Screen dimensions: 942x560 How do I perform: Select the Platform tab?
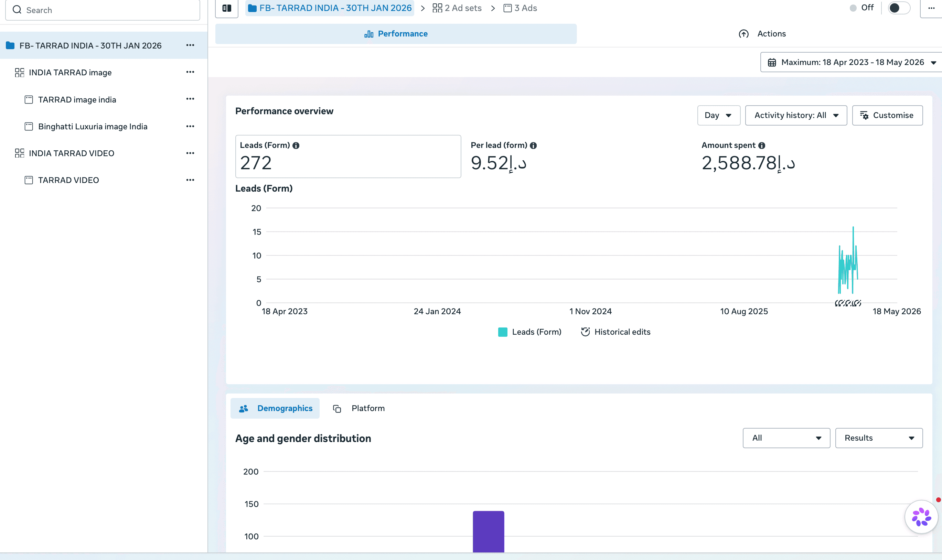click(x=358, y=408)
